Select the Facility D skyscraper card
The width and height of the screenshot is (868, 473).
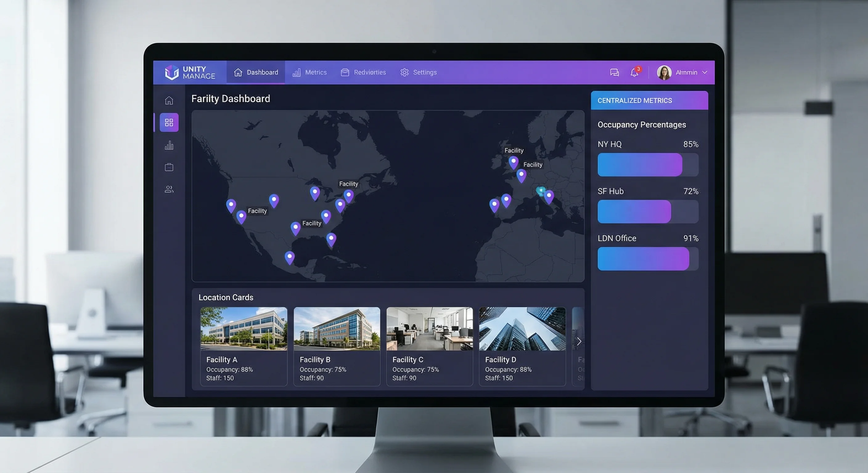[522, 346]
